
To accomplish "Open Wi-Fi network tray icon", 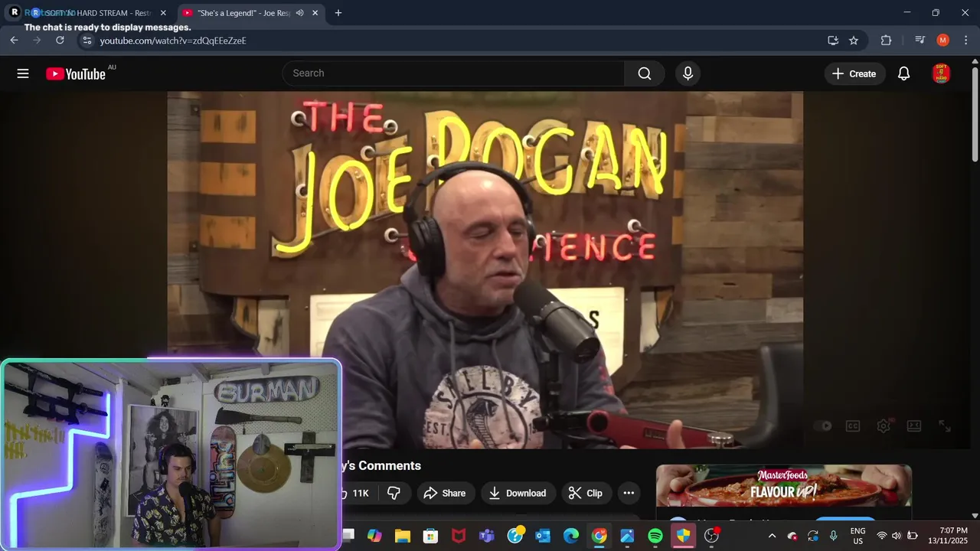I will click(881, 536).
